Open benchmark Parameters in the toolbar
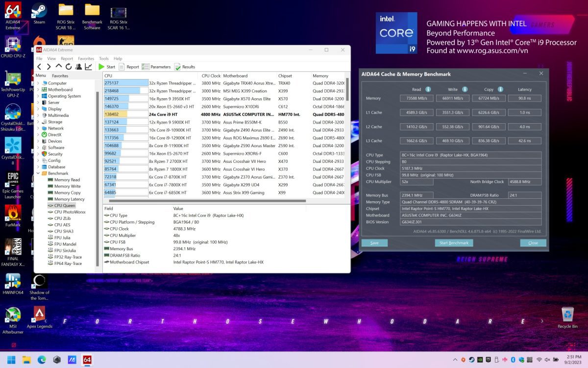This screenshot has width=588, height=368. tap(156, 67)
